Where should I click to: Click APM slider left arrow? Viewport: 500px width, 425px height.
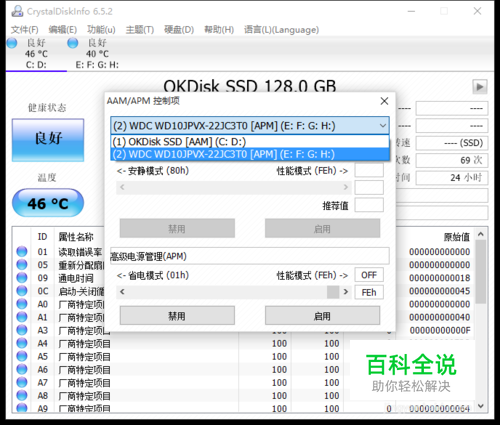click(x=122, y=292)
